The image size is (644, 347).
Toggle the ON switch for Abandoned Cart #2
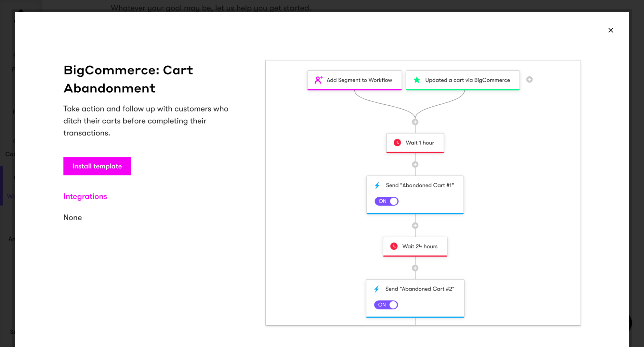pyautogui.click(x=386, y=305)
